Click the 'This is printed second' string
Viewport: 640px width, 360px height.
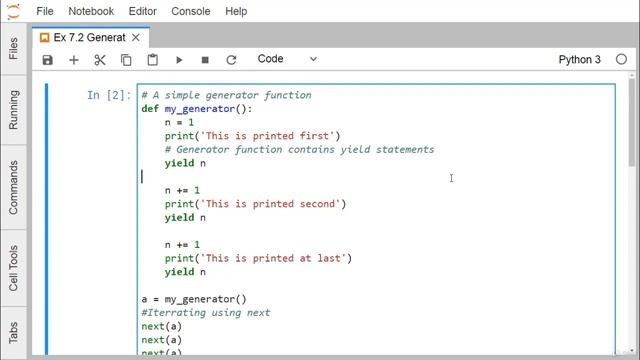270,204
